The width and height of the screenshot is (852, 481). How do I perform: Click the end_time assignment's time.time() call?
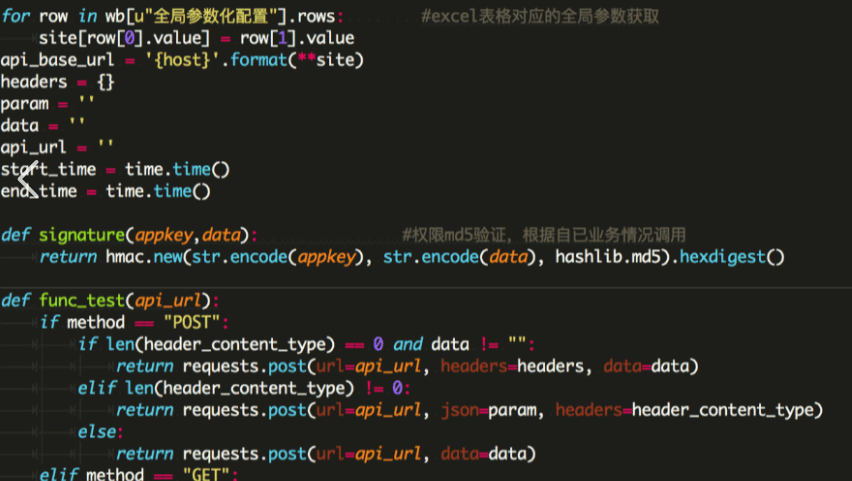pos(158,191)
